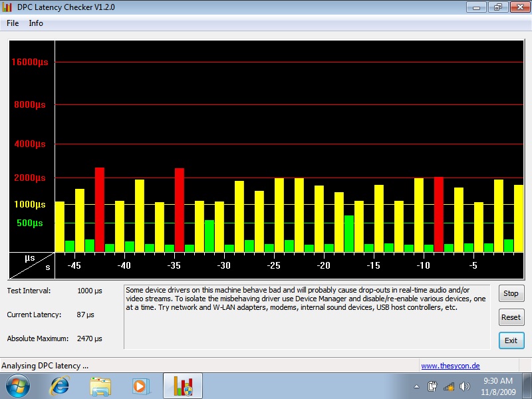The width and height of the screenshot is (532, 399).
Task: Click the 'Absolute Maximum:' label
Action: 38,338
